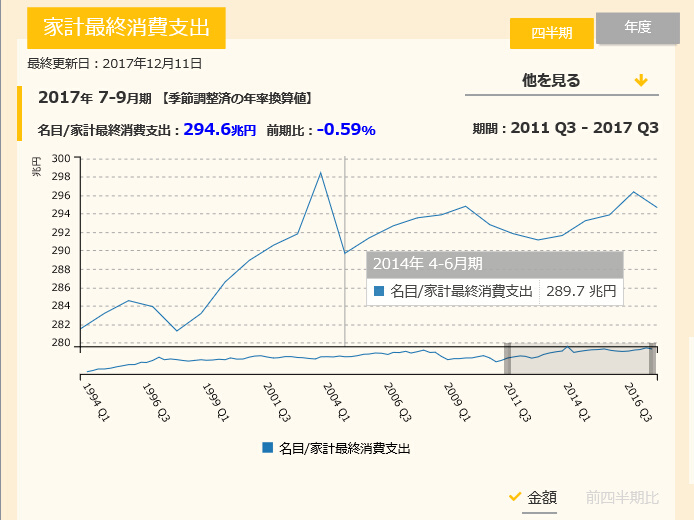
Task: Open the 他を見る dropdown
Action: point(562,81)
